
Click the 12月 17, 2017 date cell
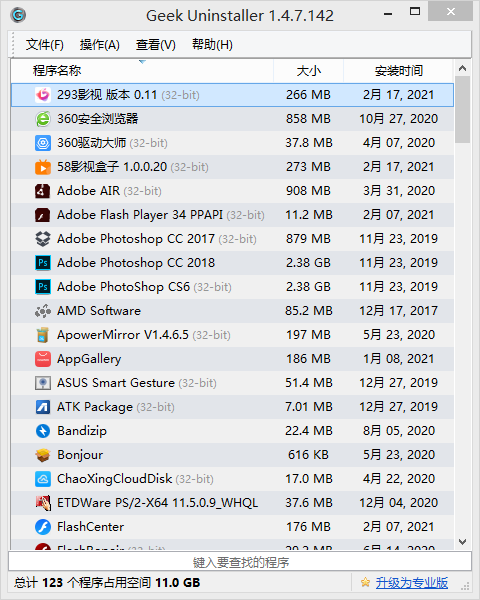point(398,311)
